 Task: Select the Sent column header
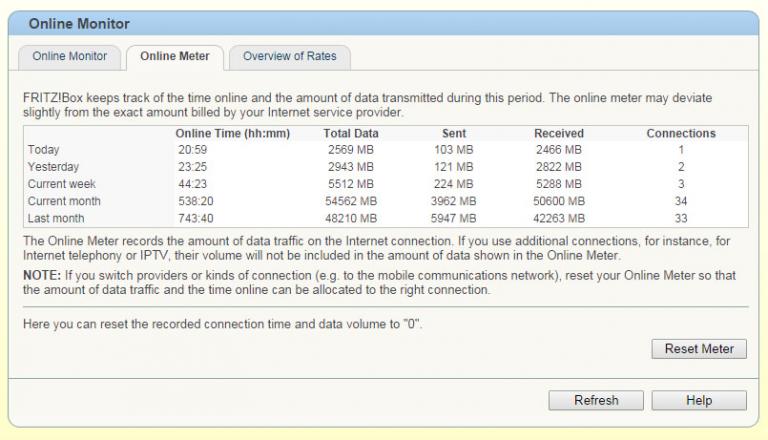(x=454, y=133)
